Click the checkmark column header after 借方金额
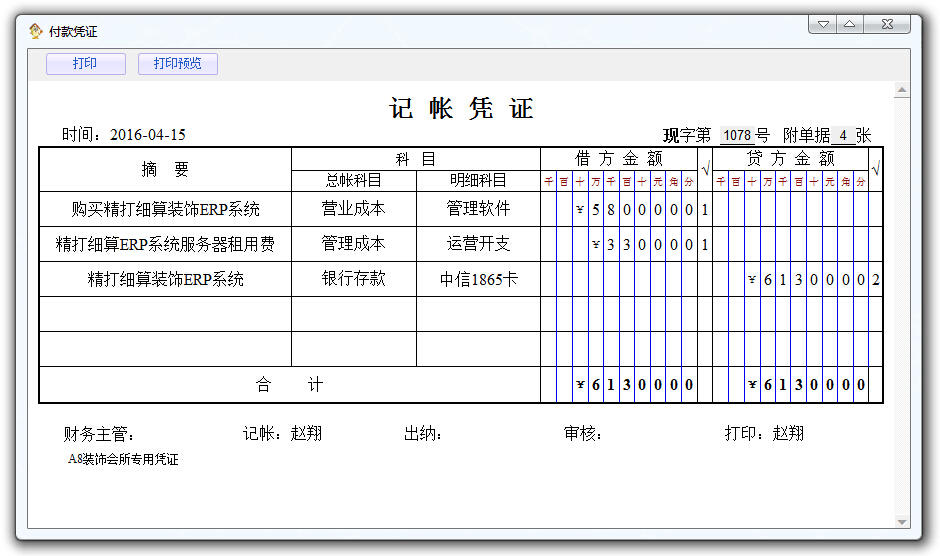This screenshot has height=556, width=940. 705,170
